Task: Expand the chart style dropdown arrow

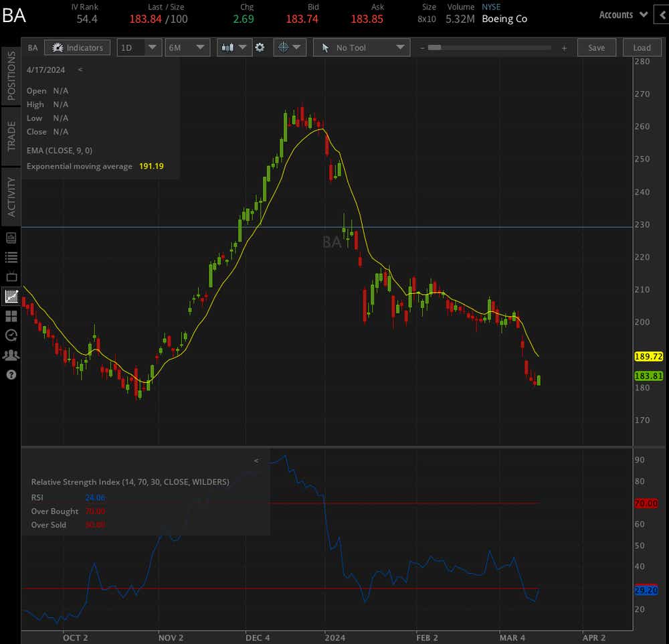Action: [242, 47]
